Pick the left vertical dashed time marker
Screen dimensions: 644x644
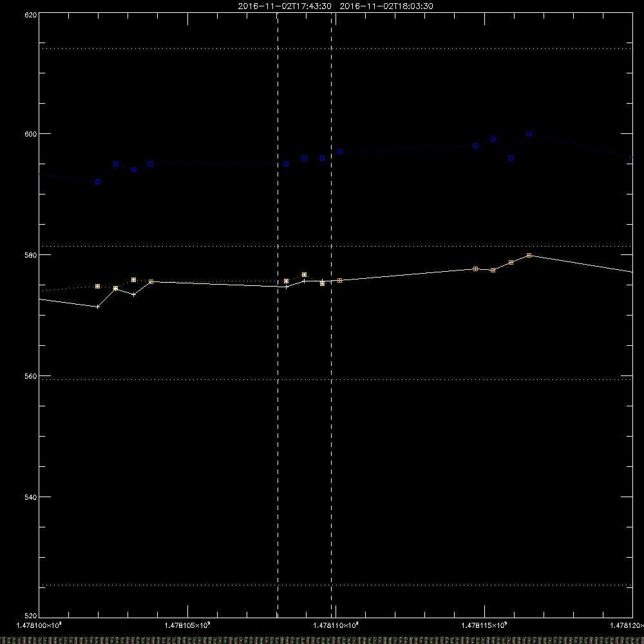pyautogui.click(x=278, y=315)
